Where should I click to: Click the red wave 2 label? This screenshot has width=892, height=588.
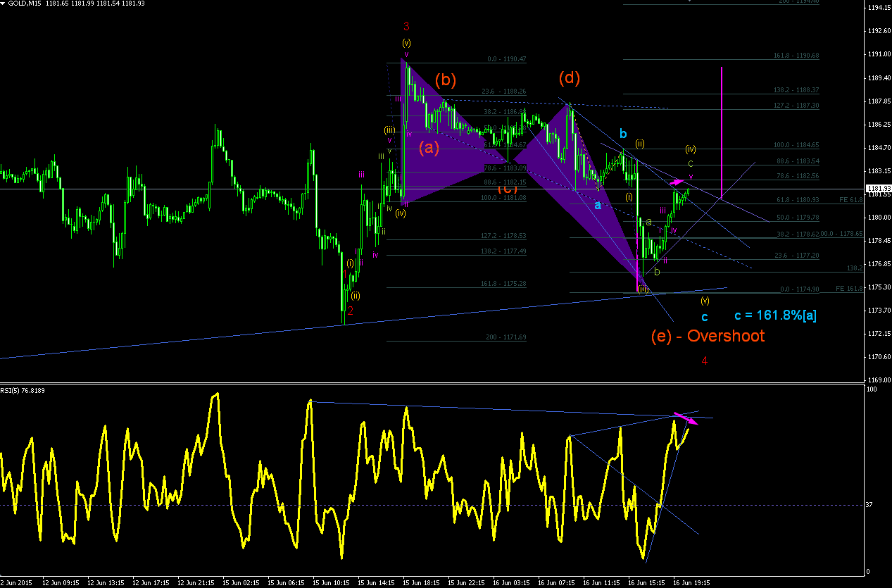click(x=350, y=311)
